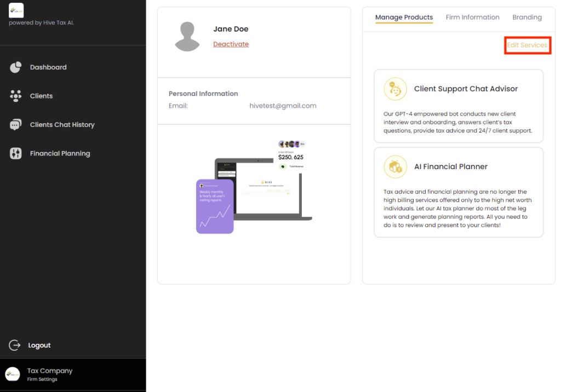Click the Logout text button

pos(39,345)
